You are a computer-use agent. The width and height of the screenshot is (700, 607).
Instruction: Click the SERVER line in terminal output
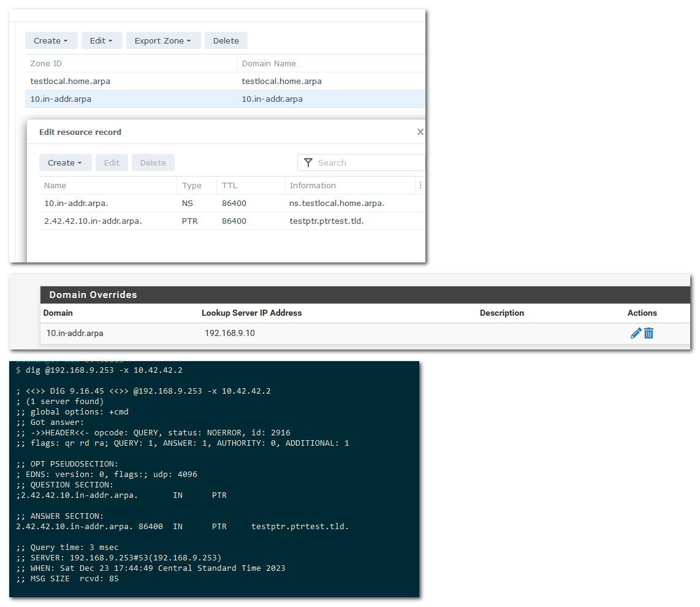(119, 558)
